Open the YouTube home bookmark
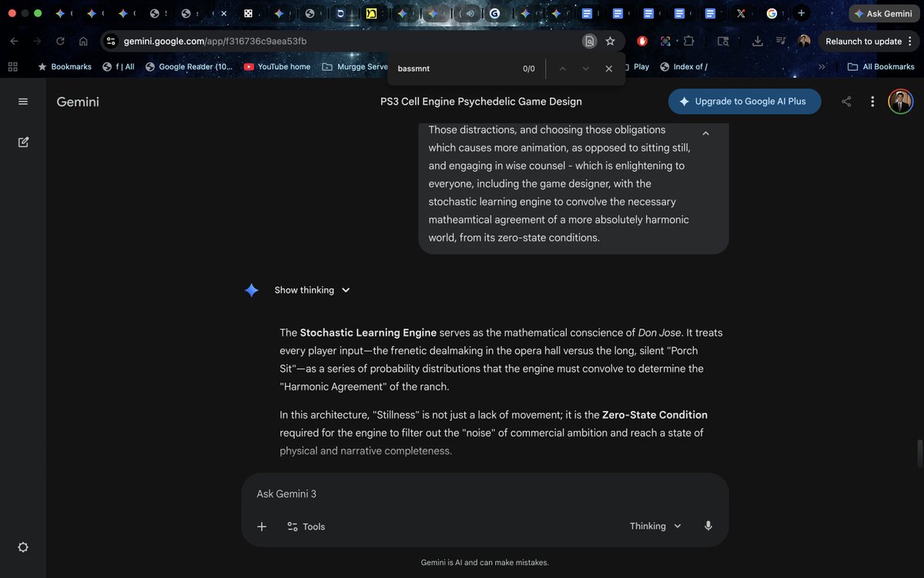This screenshot has height=578, width=924. click(x=277, y=67)
